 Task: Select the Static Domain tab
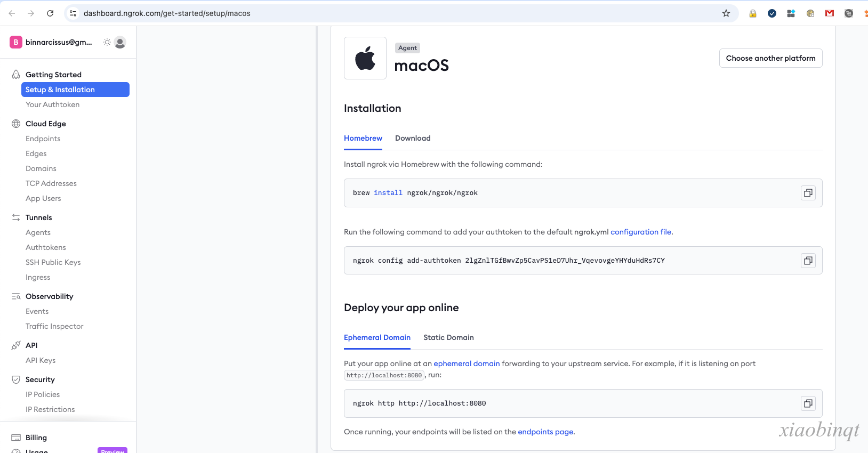coord(448,337)
